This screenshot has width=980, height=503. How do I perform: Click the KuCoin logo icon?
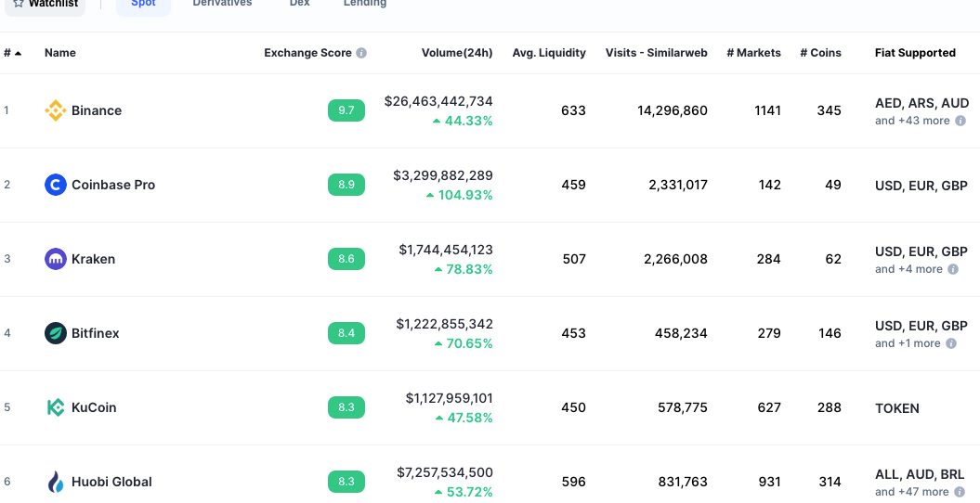coord(56,407)
